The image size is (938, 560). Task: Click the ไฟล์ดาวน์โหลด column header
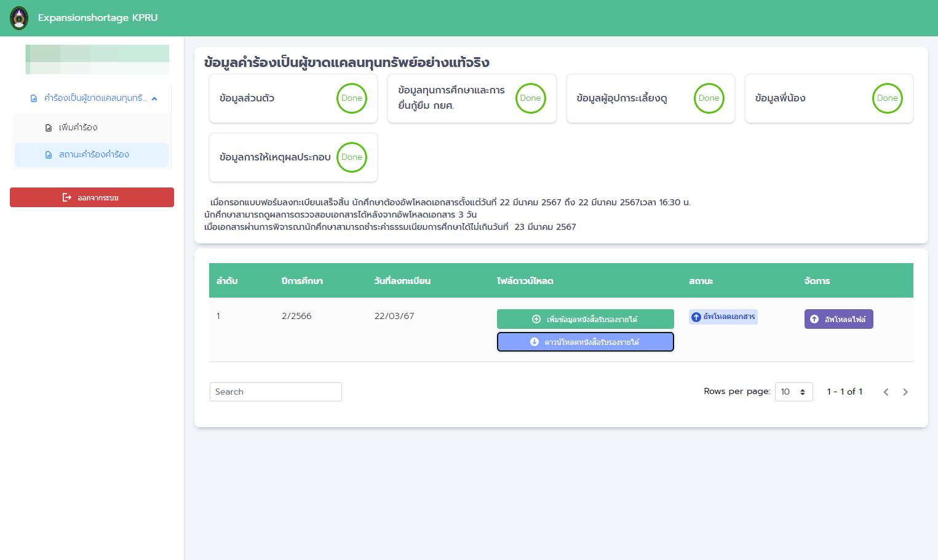pos(525,281)
